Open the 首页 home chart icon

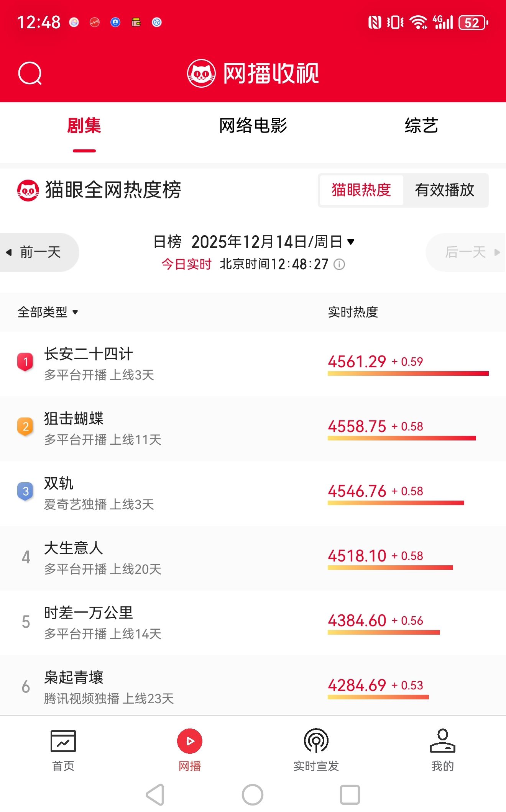click(63, 741)
